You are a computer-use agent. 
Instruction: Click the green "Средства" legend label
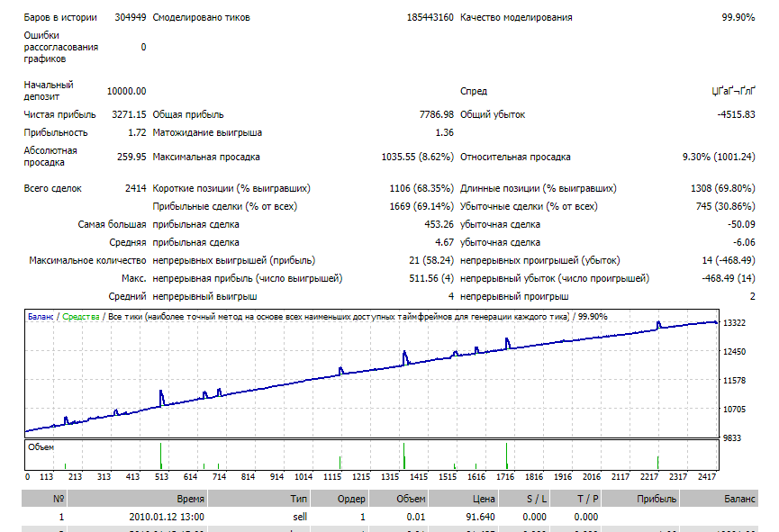point(80,317)
